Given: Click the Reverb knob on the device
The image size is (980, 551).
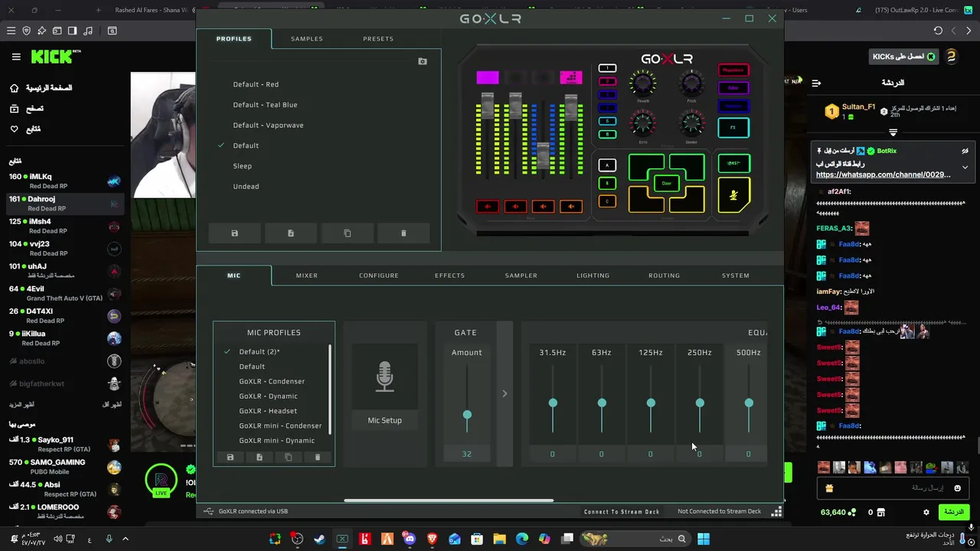Looking at the screenshot, I should point(642,83).
